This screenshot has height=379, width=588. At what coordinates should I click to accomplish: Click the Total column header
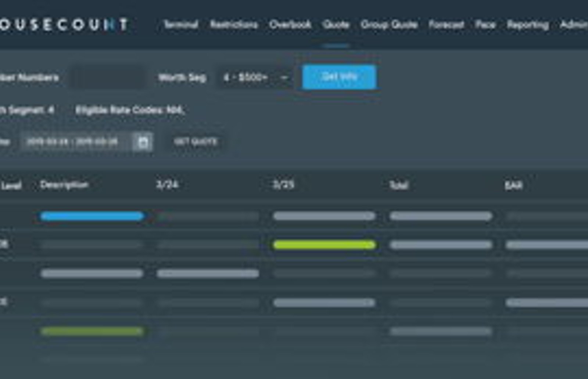(399, 185)
